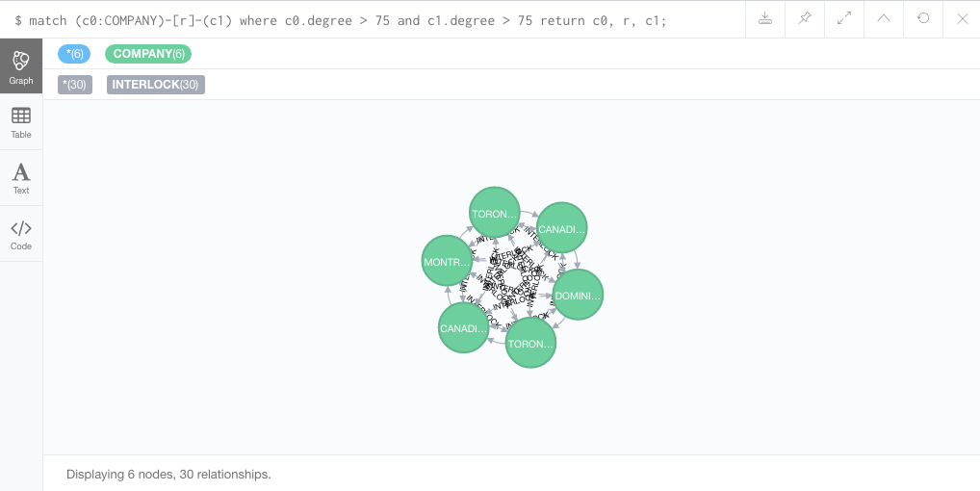Close the query result frame

[962, 19]
